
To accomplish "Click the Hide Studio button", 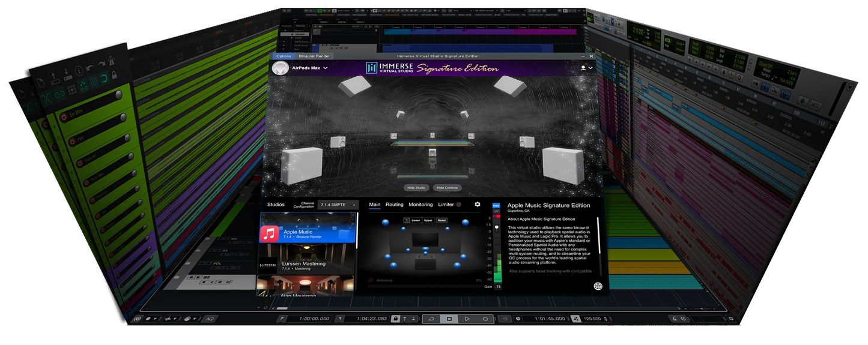I will [x=416, y=188].
